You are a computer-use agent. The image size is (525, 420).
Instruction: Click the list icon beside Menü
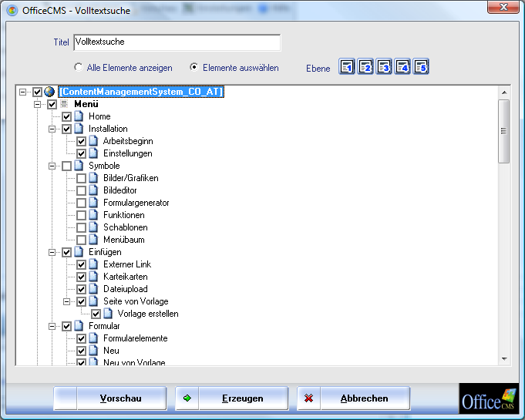click(64, 104)
